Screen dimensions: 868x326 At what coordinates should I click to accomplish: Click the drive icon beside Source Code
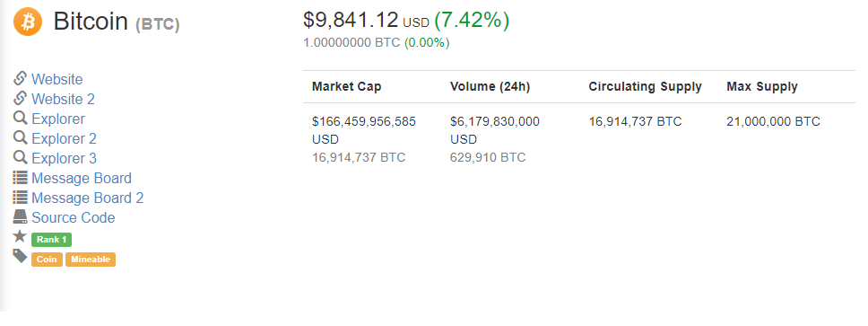[x=21, y=217]
